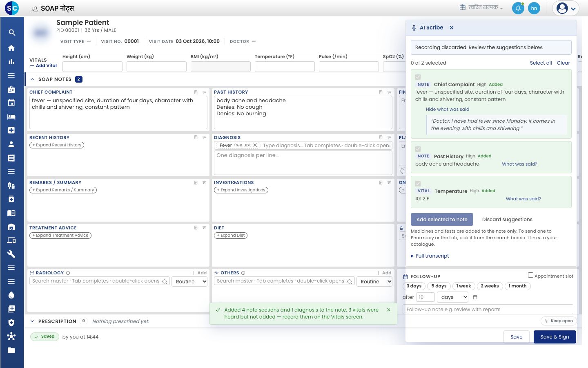This screenshot has width=588, height=368.
Task: Open the notifications bell icon
Action: point(518,8)
